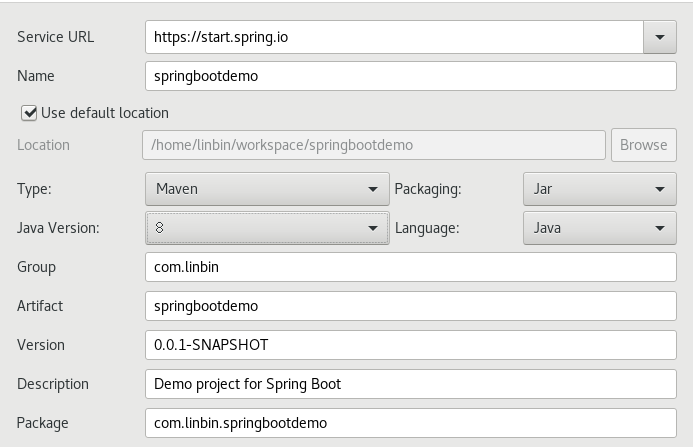Click the Browse button
Viewport: 693px width, 447px height.
(x=643, y=145)
